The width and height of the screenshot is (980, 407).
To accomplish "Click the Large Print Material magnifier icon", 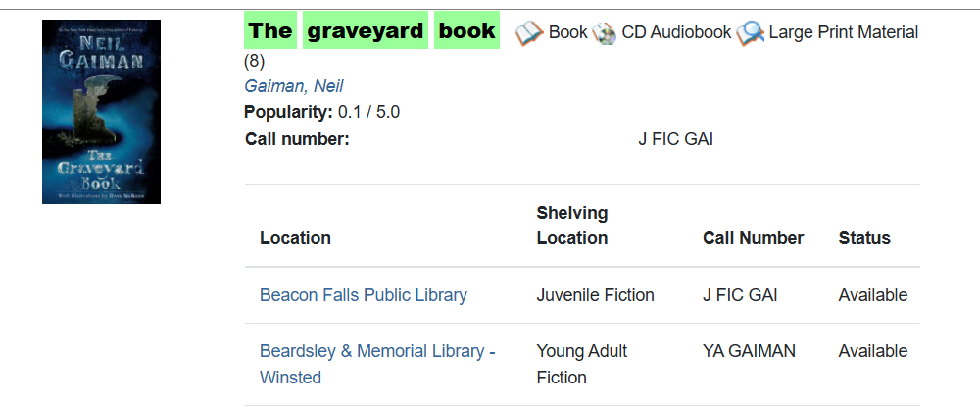I will 751,33.
